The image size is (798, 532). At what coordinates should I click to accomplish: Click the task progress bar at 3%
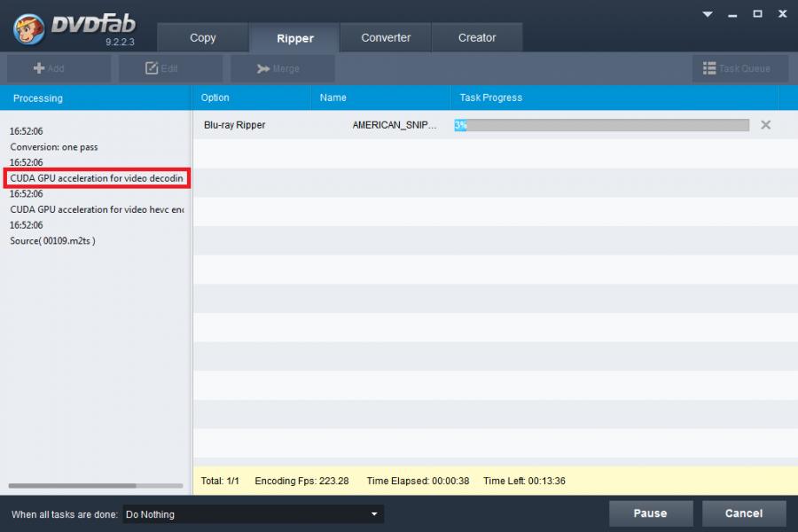coord(601,125)
